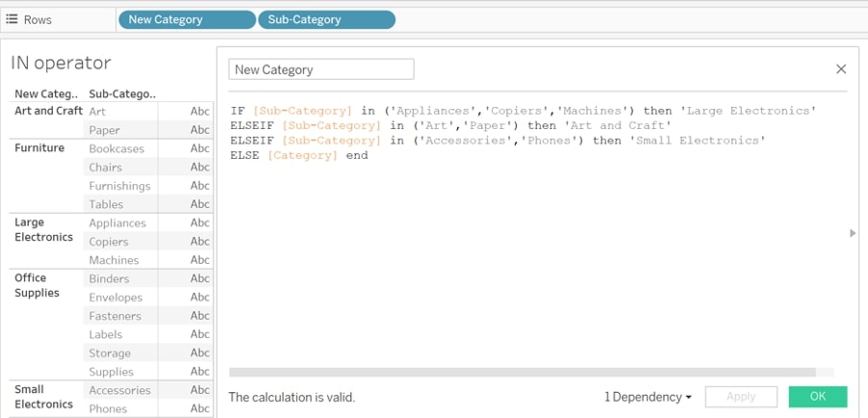This screenshot has height=418, width=868.
Task: Click 'Small Electronics' string in the formula
Action: pyautogui.click(x=698, y=141)
